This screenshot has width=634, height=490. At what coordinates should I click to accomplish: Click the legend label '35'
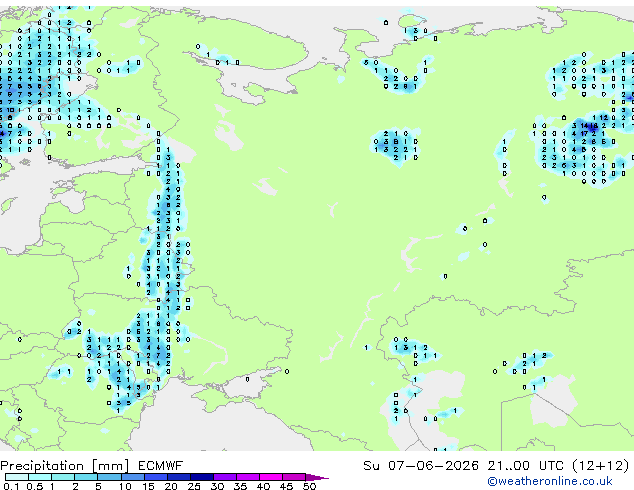(x=240, y=486)
